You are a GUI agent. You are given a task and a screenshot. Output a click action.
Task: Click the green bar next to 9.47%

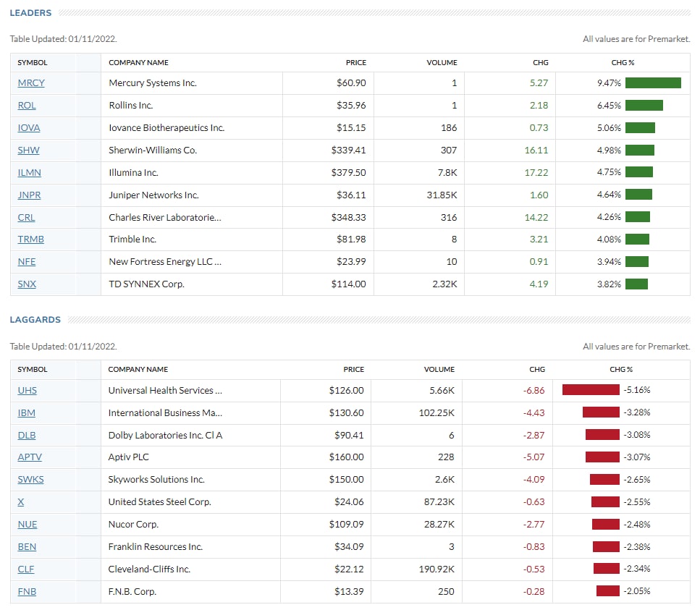pyautogui.click(x=653, y=83)
